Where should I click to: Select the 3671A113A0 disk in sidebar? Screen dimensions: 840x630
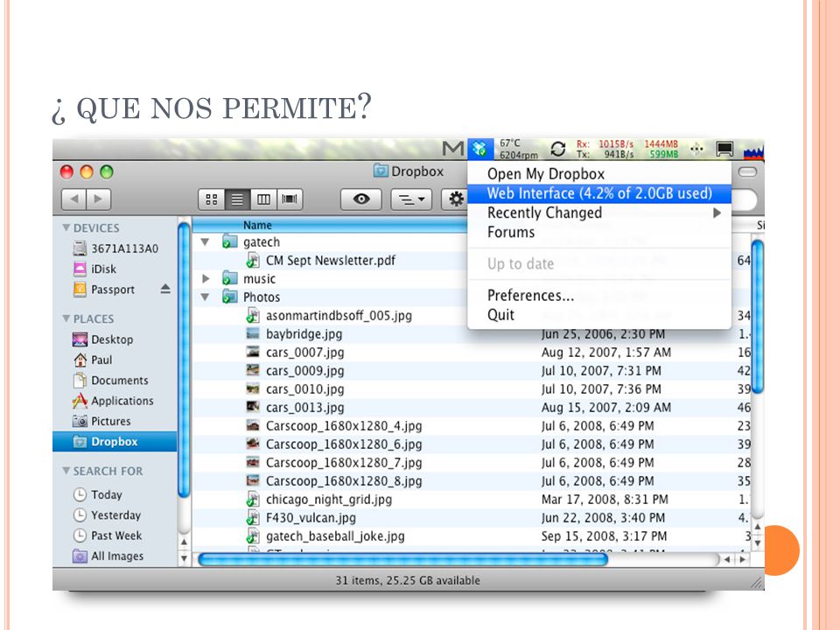tap(115, 248)
